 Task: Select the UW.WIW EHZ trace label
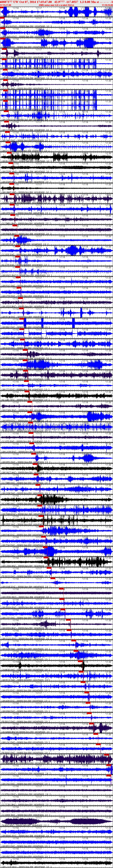point(26,711)
